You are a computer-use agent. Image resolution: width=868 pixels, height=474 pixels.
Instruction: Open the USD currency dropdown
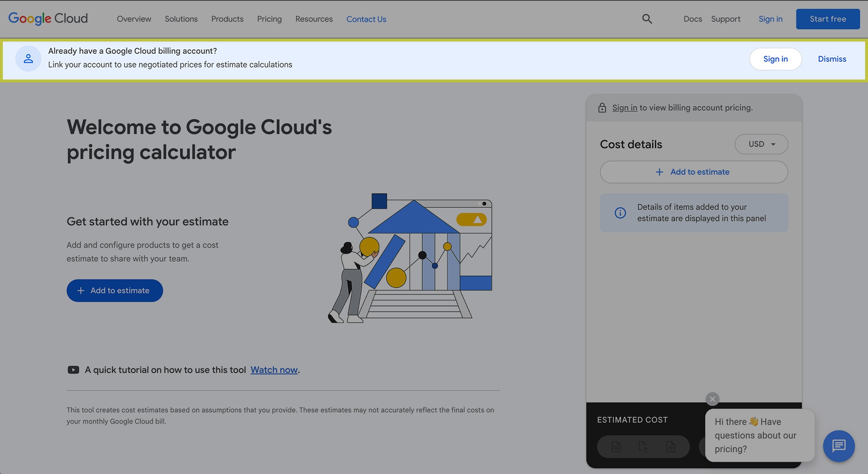tap(761, 144)
